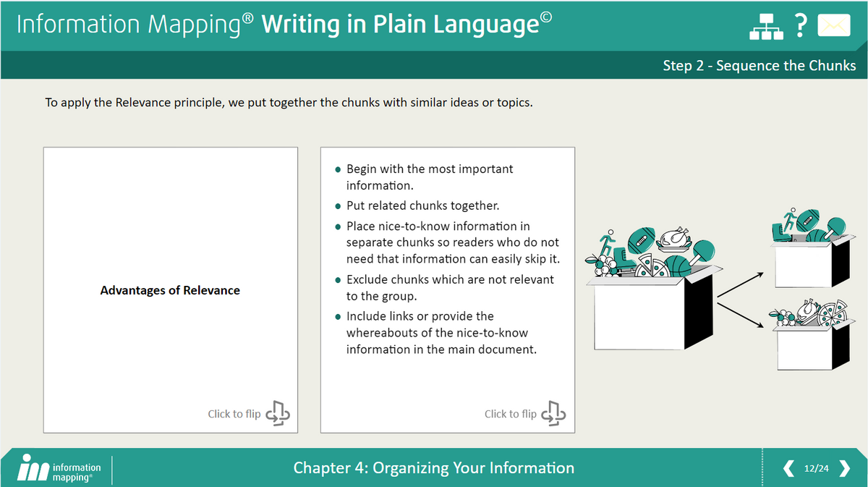Image resolution: width=868 pixels, height=487 pixels.
Task: Advance to the next slide with the right chevron
Action: (x=845, y=468)
